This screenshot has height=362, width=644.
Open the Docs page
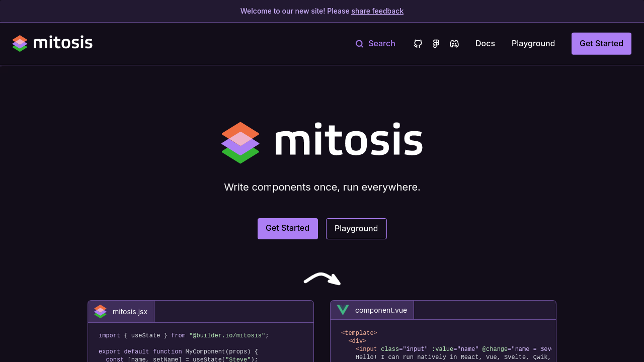(x=485, y=44)
